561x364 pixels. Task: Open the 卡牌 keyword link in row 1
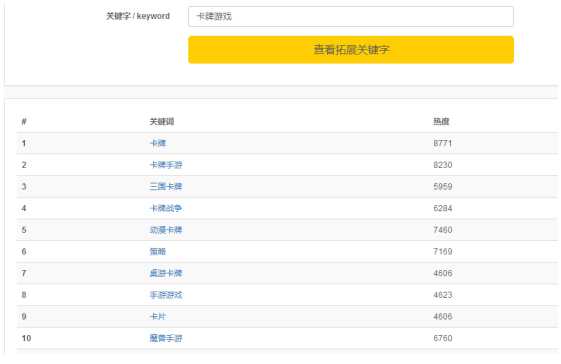(158, 143)
